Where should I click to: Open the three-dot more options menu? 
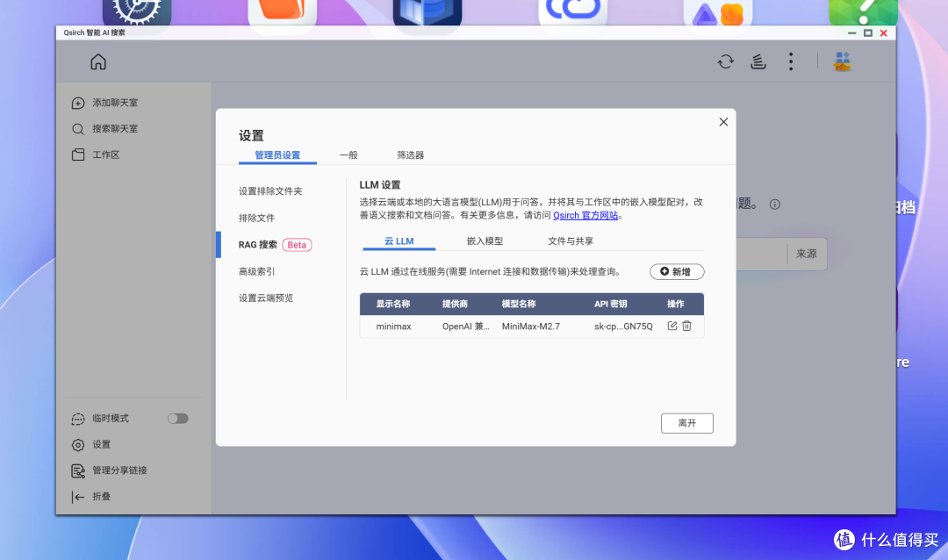click(791, 61)
